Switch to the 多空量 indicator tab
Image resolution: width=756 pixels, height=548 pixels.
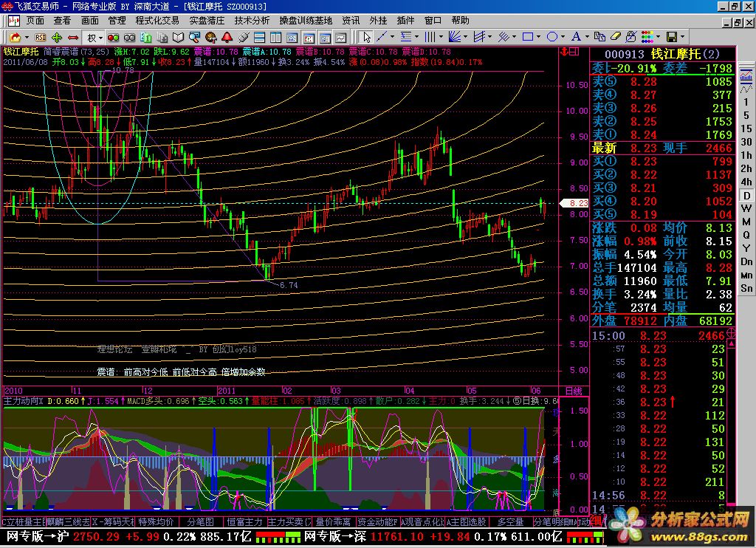[x=511, y=521]
